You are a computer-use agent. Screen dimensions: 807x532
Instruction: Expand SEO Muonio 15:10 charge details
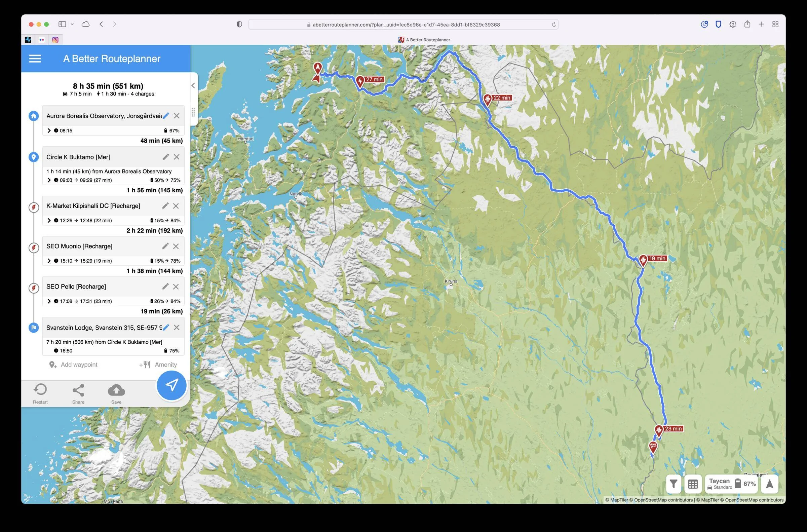coord(49,261)
